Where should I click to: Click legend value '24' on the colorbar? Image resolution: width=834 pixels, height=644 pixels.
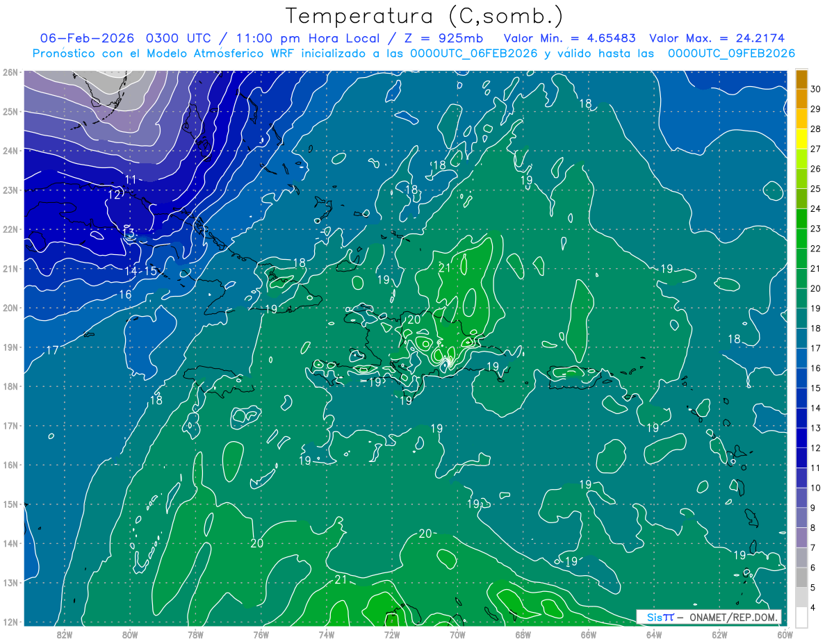click(x=816, y=208)
